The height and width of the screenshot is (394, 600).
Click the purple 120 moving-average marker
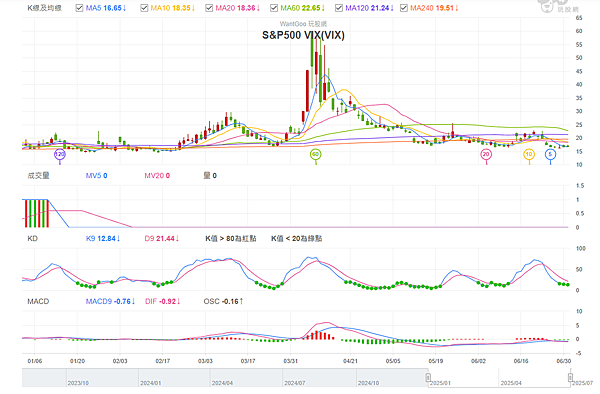tap(60, 155)
